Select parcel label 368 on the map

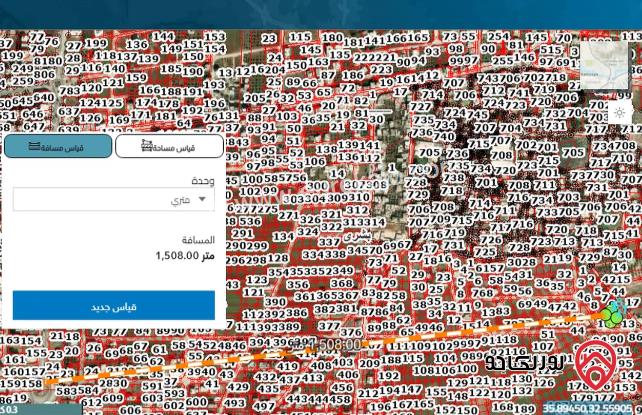click(341, 283)
